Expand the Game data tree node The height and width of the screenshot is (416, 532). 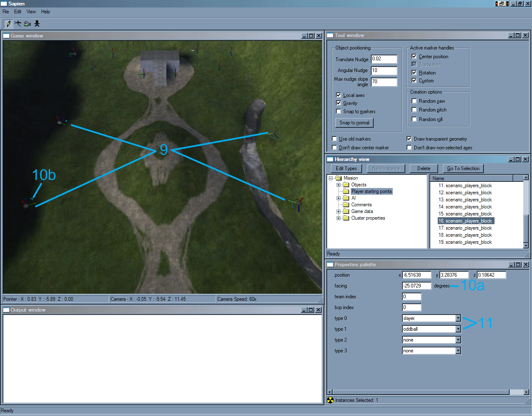[x=338, y=211]
